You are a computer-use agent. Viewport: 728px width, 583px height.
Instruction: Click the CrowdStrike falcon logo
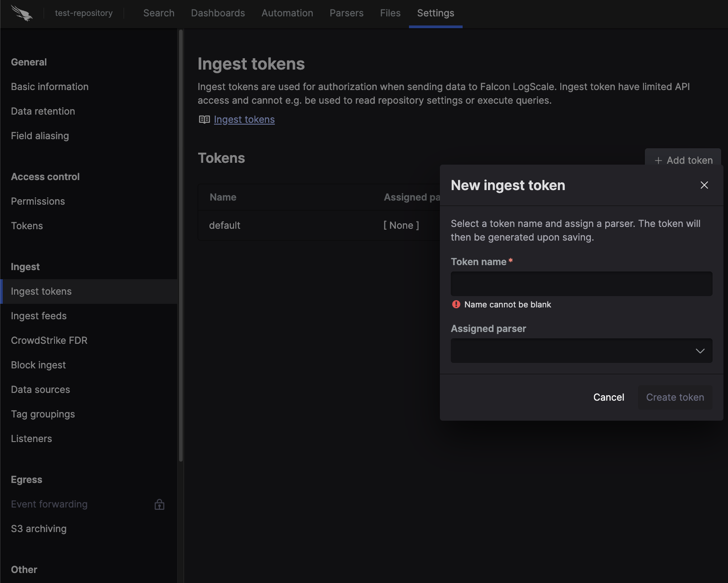(22, 13)
